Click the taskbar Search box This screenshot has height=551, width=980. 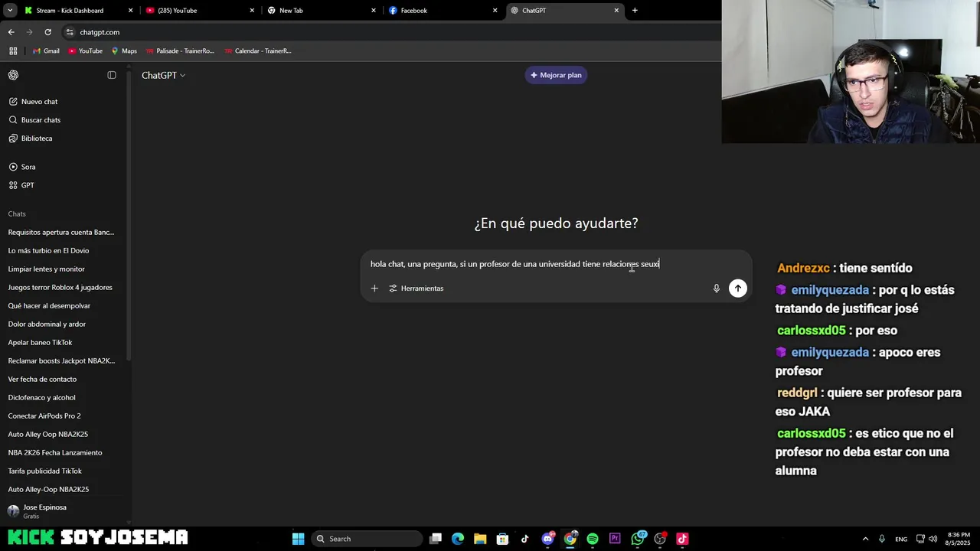pyautogui.click(x=367, y=539)
